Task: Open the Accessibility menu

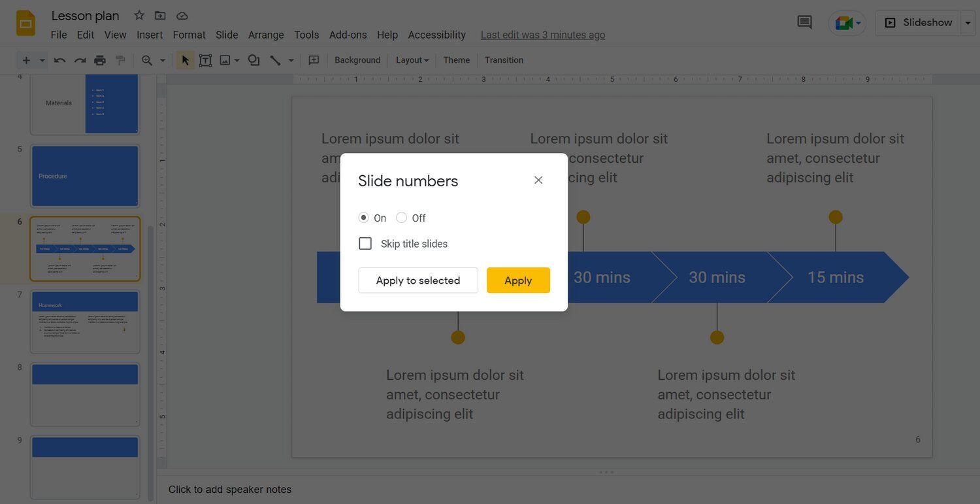Action: pos(437,35)
